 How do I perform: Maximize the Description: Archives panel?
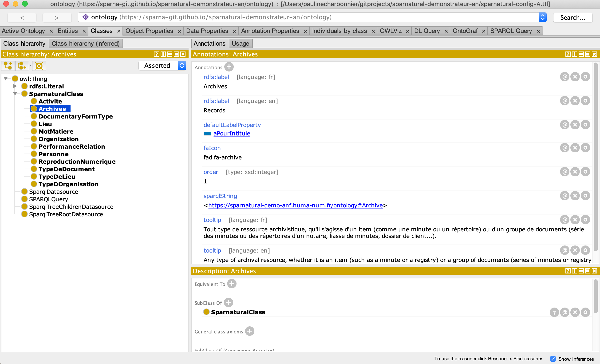(x=588, y=271)
